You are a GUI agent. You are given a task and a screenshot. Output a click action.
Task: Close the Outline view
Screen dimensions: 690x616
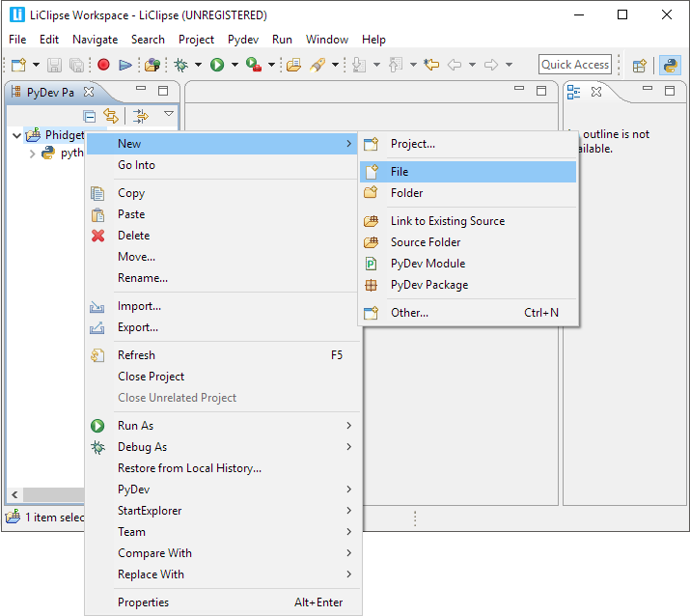tap(596, 92)
